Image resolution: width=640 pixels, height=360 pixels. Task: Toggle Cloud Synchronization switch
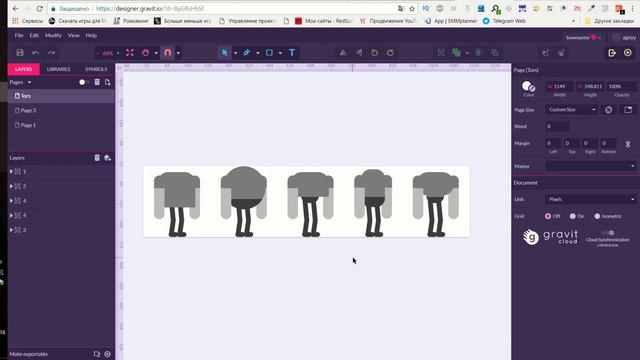(x=607, y=233)
